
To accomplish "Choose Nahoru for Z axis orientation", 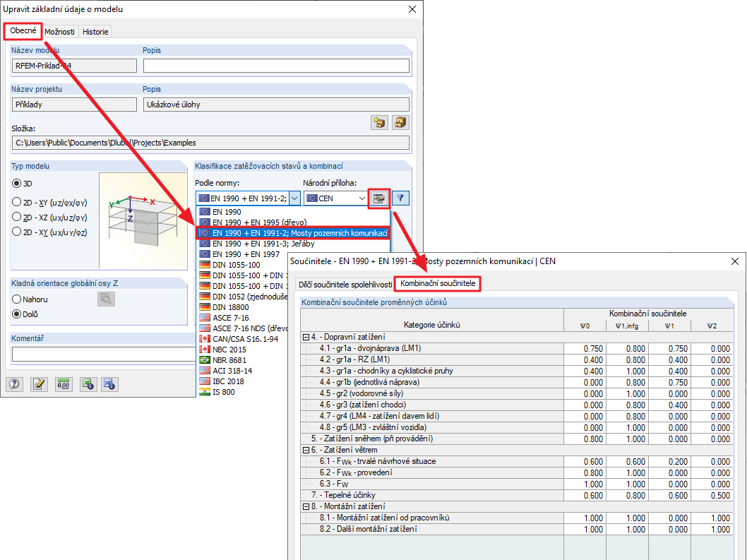I will (x=17, y=299).
